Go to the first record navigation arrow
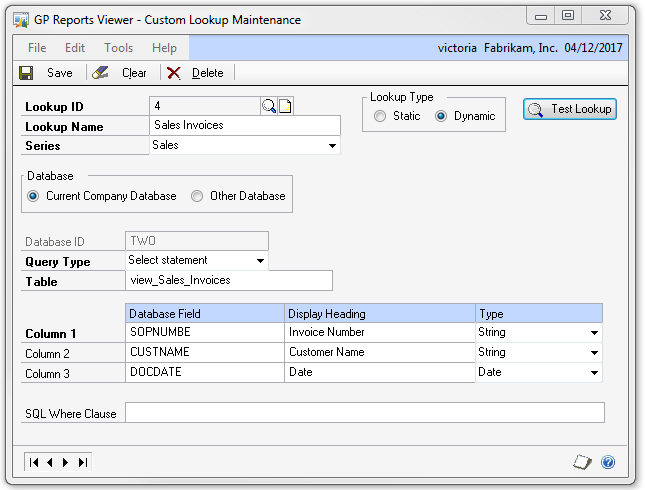 click(x=35, y=462)
